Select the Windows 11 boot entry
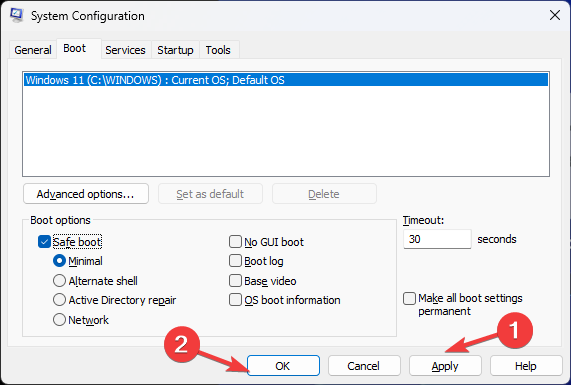The image size is (571, 385). pos(286,80)
